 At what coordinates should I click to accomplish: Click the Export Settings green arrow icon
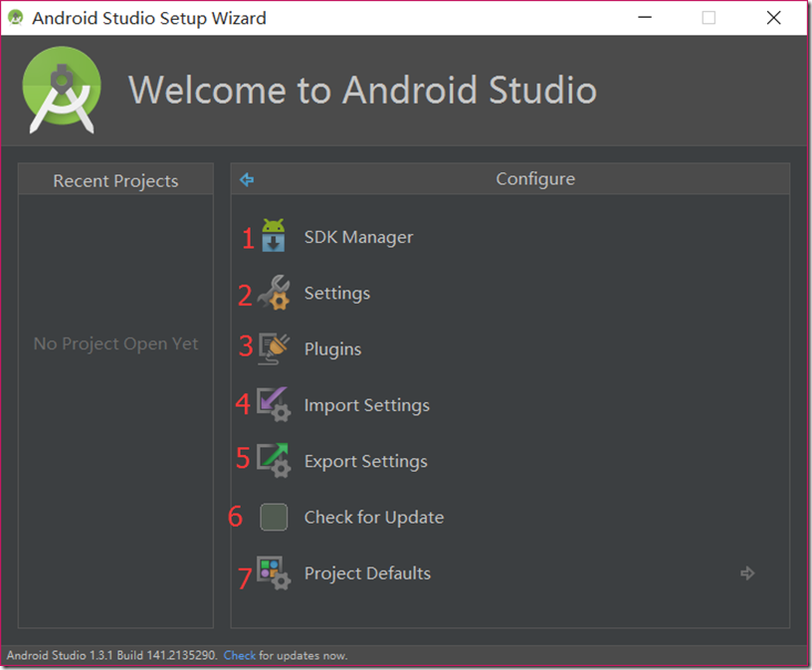pos(273,461)
